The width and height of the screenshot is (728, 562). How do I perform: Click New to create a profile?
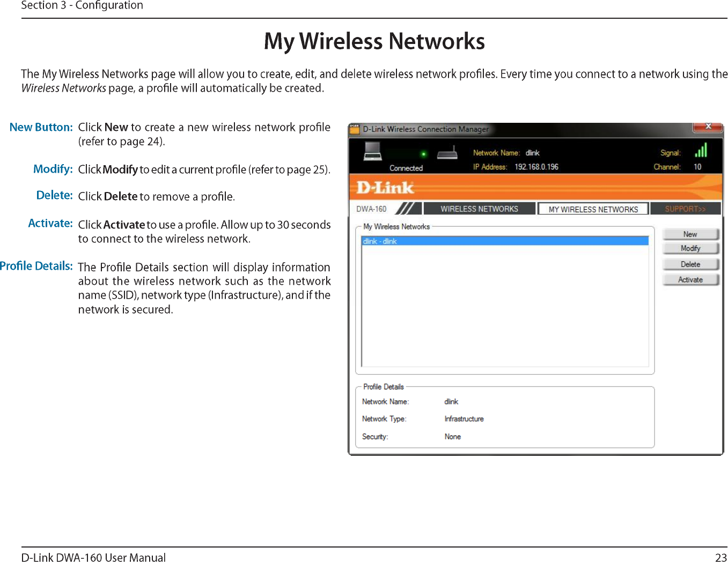coord(690,234)
